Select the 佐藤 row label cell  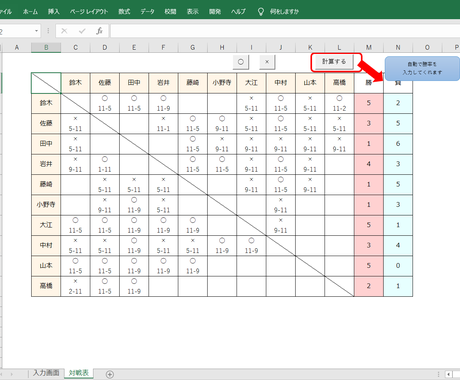click(x=46, y=124)
